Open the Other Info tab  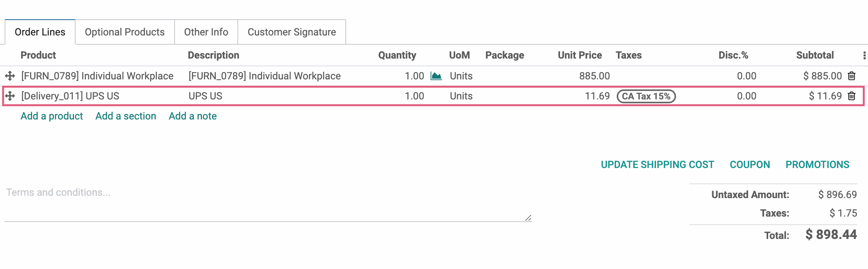(206, 32)
